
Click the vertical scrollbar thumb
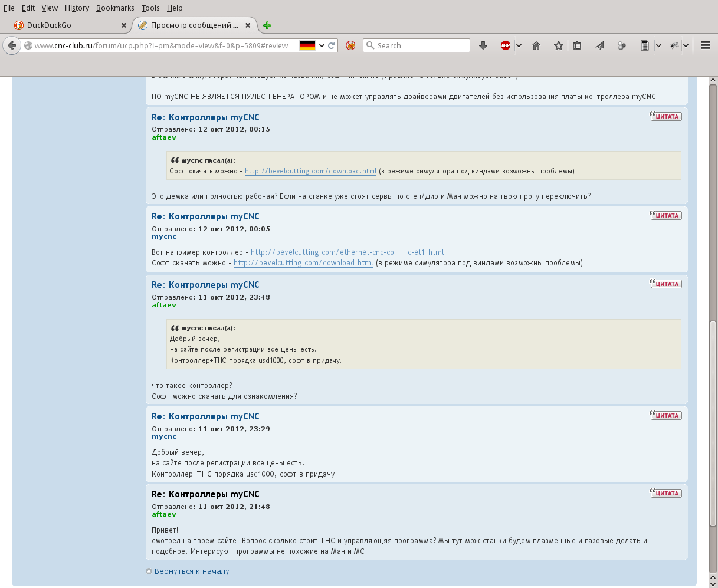[713, 424]
